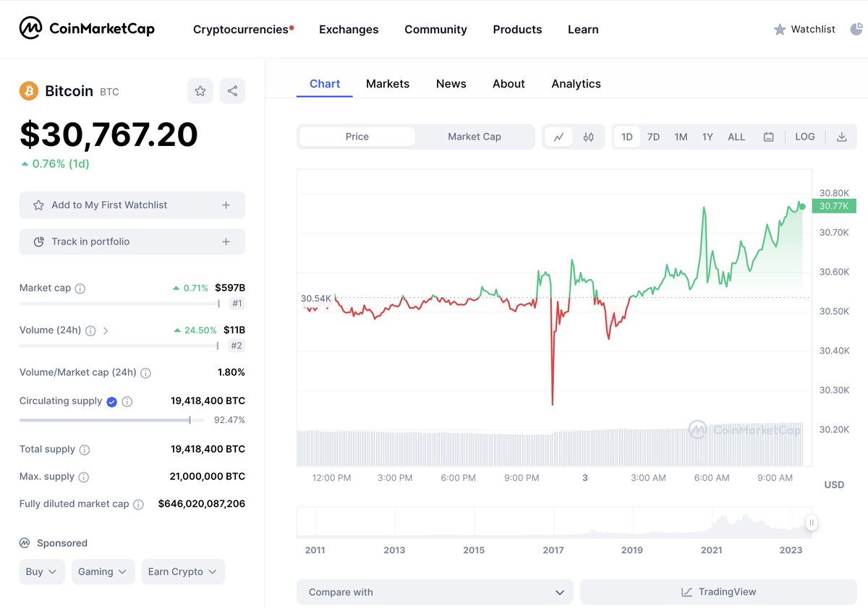Select the 1Y timeframe

coord(707,137)
